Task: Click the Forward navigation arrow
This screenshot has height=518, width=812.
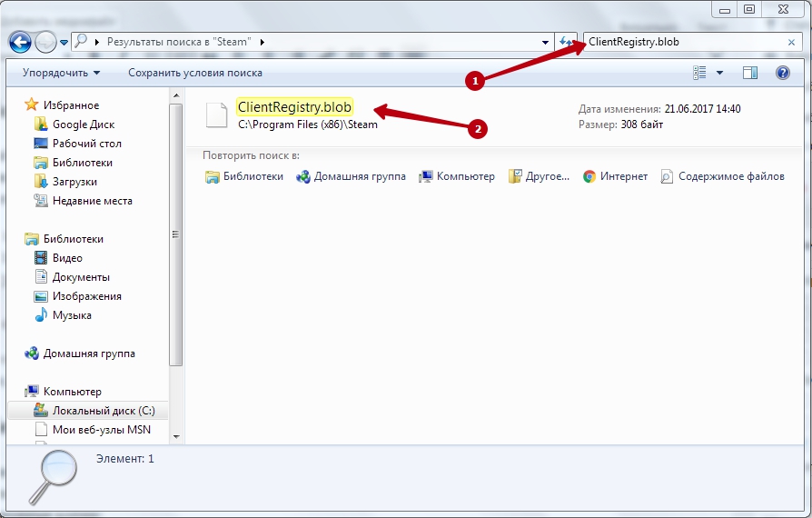Action: pyautogui.click(x=45, y=42)
